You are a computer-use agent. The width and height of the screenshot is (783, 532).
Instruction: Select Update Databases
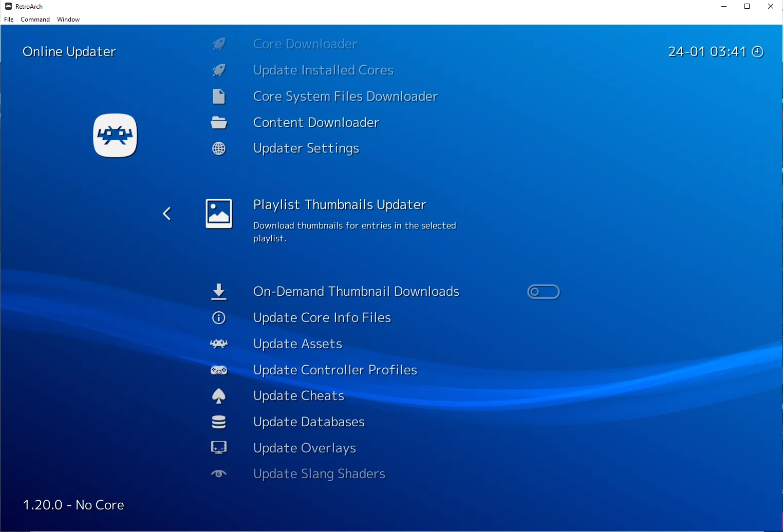pos(309,422)
